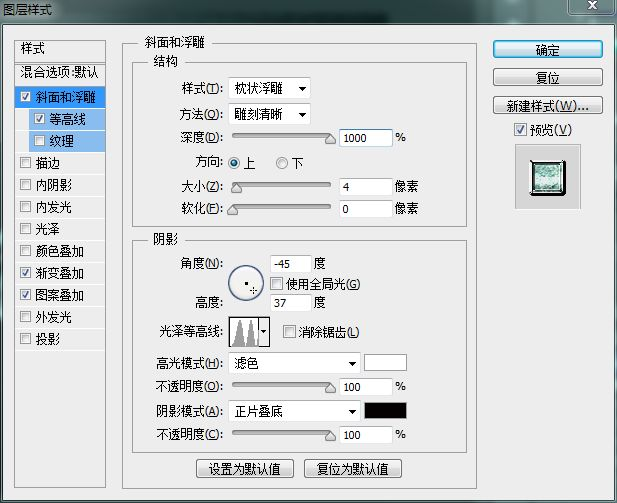Click the 大小 pixel value input field
Viewport: 617px width, 503px height.
click(364, 186)
